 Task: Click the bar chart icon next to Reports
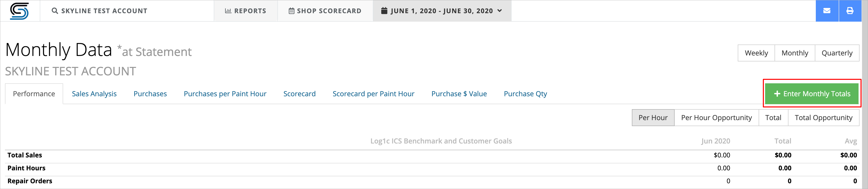point(227,10)
